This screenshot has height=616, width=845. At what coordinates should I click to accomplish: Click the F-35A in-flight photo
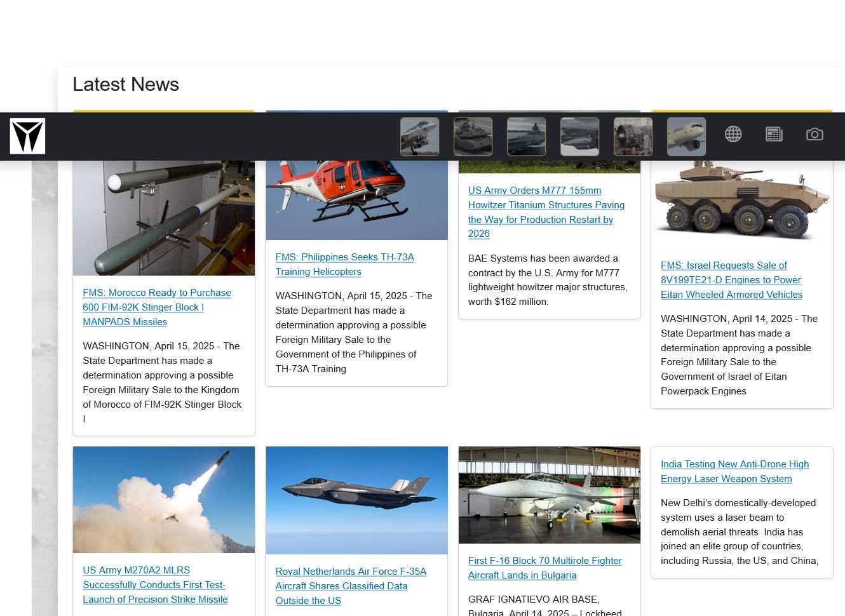[356, 500]
